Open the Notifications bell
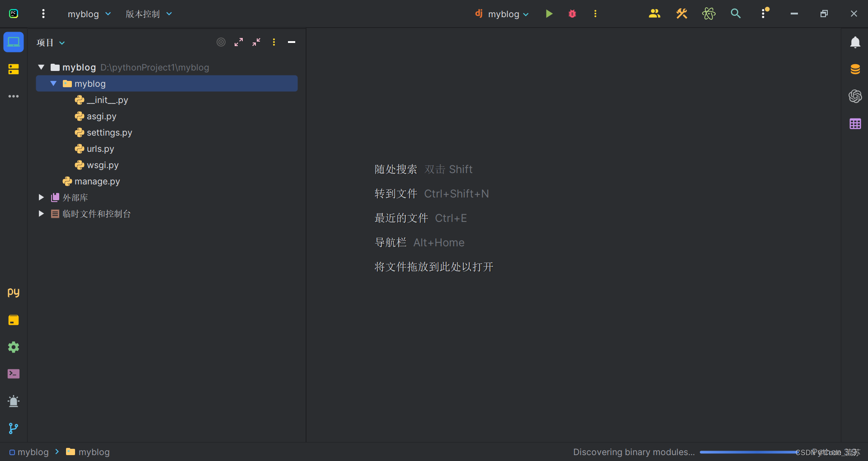Viewport: 868px width, 461px height. coord(855,42)
